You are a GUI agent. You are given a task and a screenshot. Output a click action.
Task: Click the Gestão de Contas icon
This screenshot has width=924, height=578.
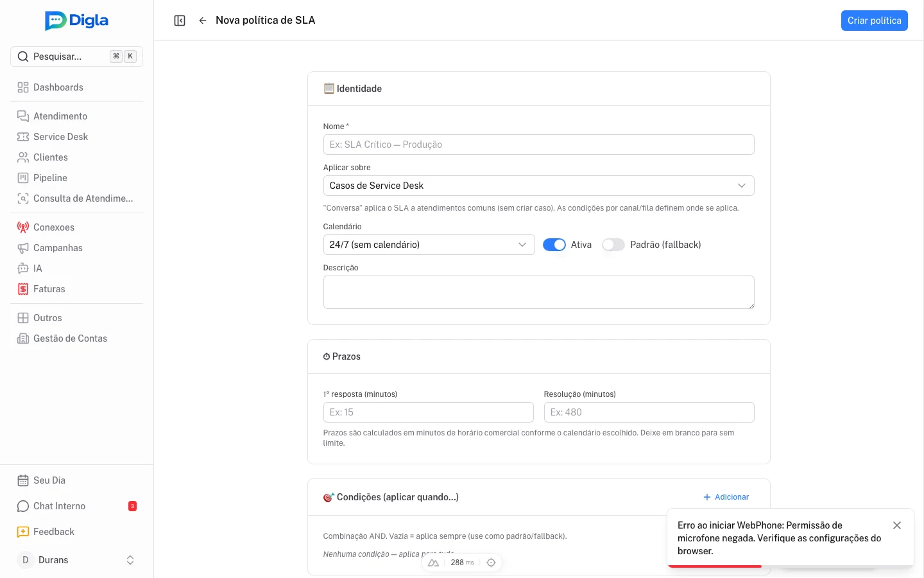[23, 338]
